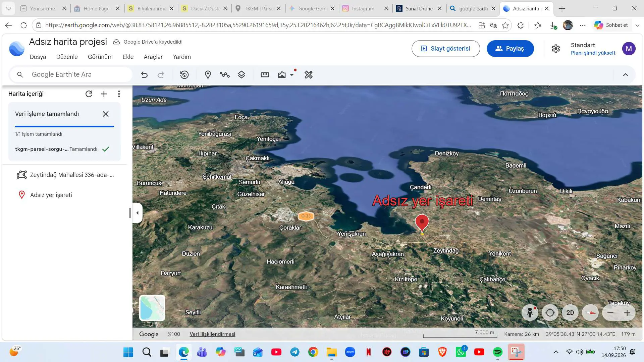The image size is (644, 362).
Task: Start the Slayt gösterisi presentation
Action: [x=446, y=49]
